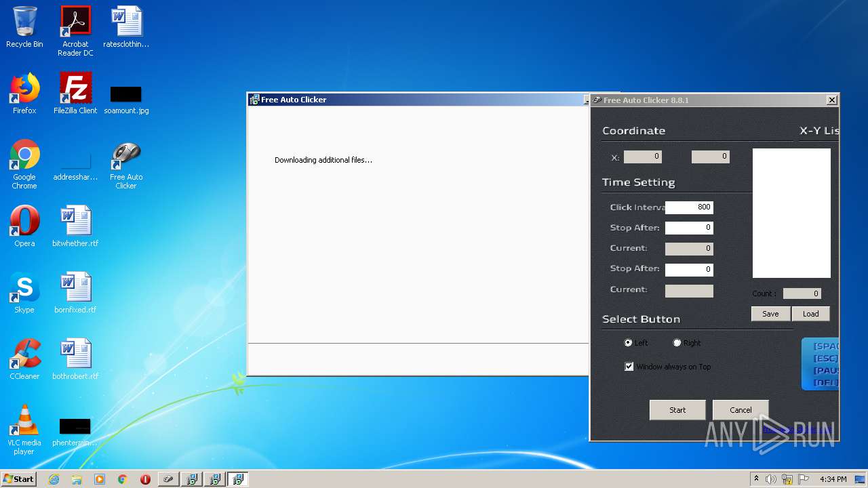Select the ratesclothin Word document icon

[126, 27]
